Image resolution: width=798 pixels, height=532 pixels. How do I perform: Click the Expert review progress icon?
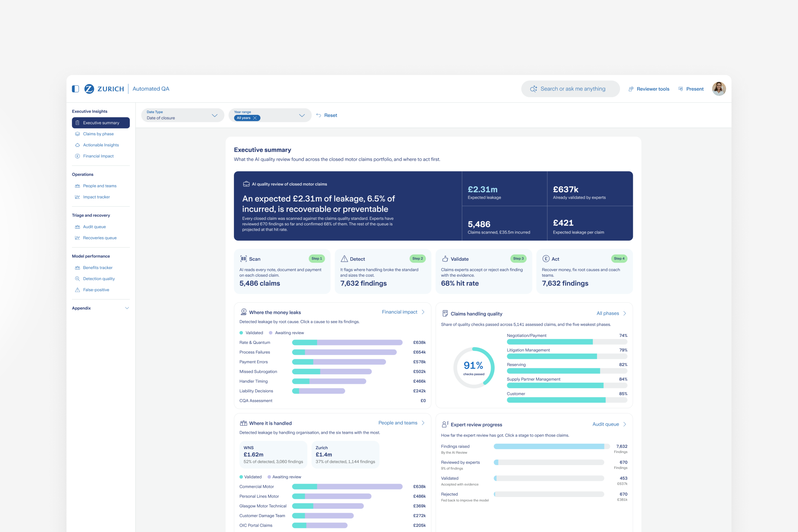(445, 424)
